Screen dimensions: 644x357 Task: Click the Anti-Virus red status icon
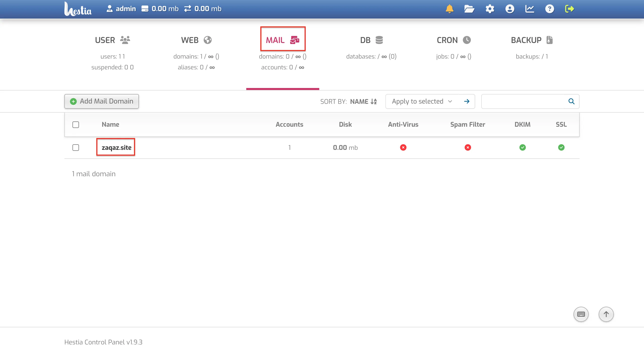tap(403, 148)
